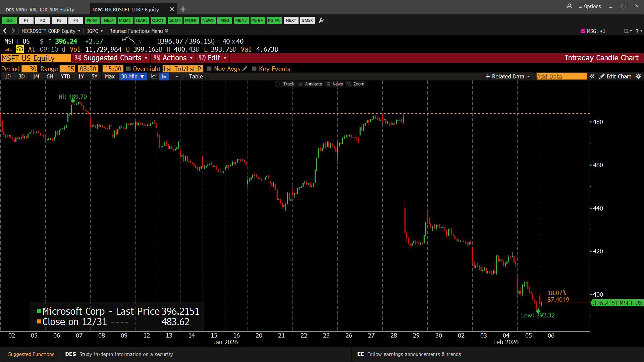Collapse the panel with double-left chevrons
Image resolution: width=644 pixels, height=362 pixels.
pyautogui.click(x=592, y=76)
